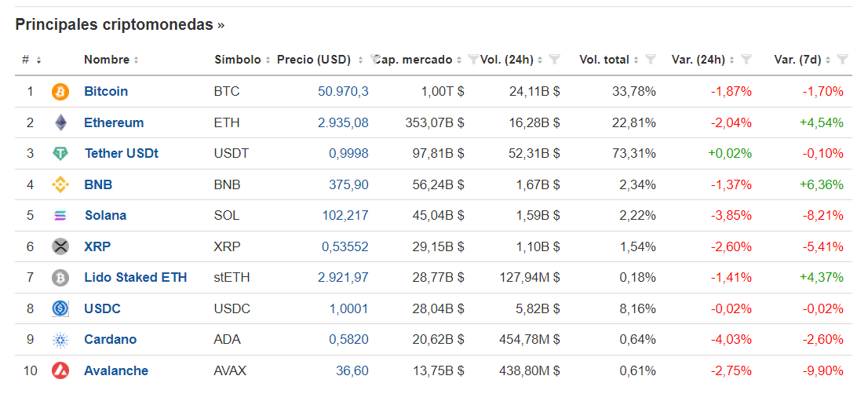Screen dimensions: 868x394
Task: Click Cardano 24h change -4,03%
Action: pos(731,339)
